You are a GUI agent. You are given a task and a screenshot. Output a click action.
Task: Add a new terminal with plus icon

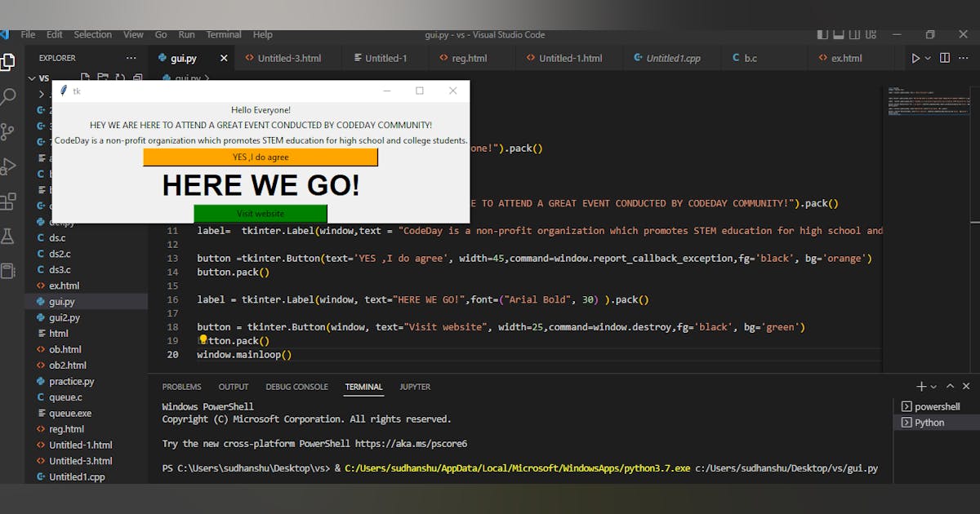coord(921,387)
